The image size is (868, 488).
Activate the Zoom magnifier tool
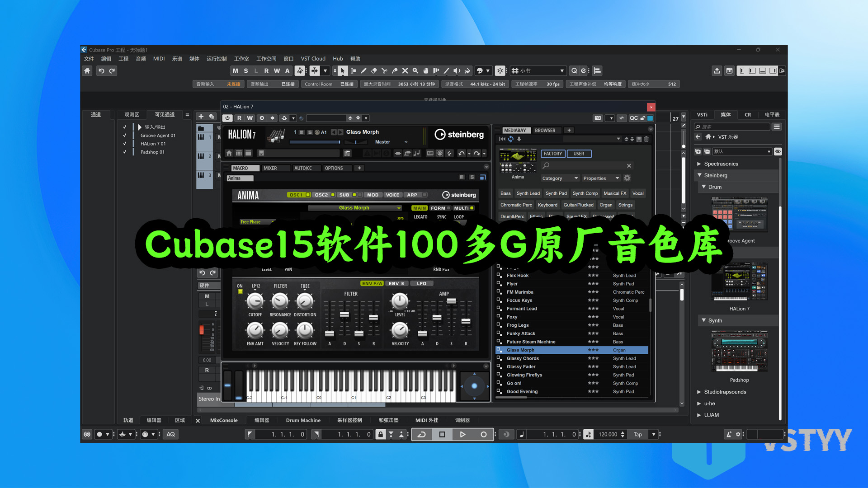pos(415,70)
